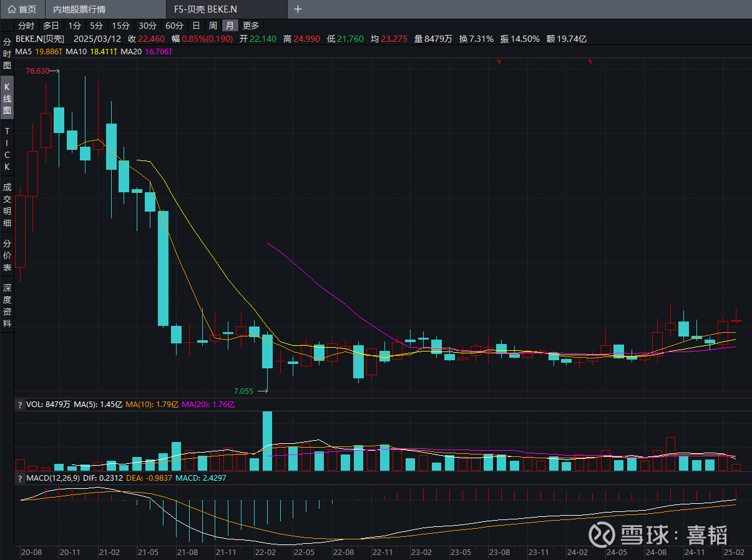Click the red marker above the 23-08 candle
The height and width of the screenshot is (560, 752).
[499, 61]
